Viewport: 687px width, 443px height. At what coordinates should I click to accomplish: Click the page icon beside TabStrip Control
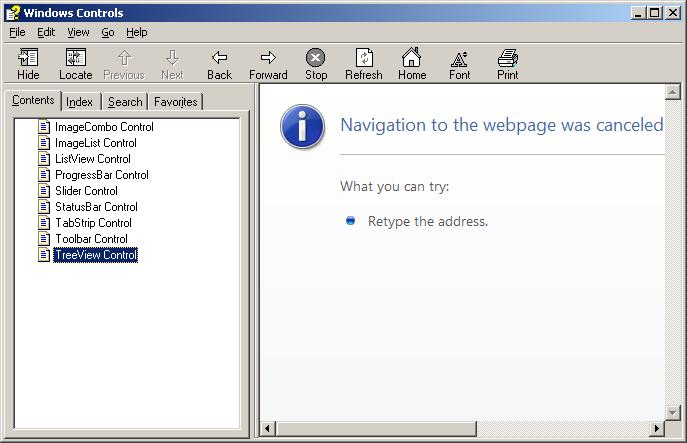(44, 223)
